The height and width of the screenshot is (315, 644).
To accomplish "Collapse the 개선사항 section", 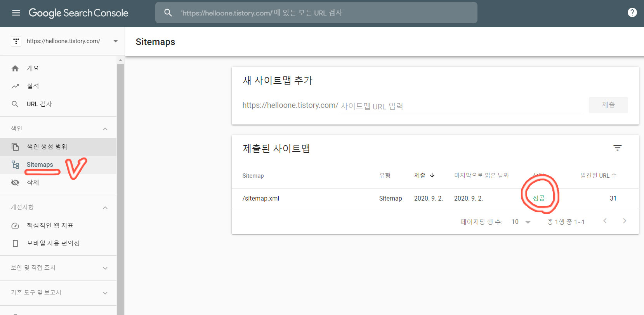I will [105, 208].
